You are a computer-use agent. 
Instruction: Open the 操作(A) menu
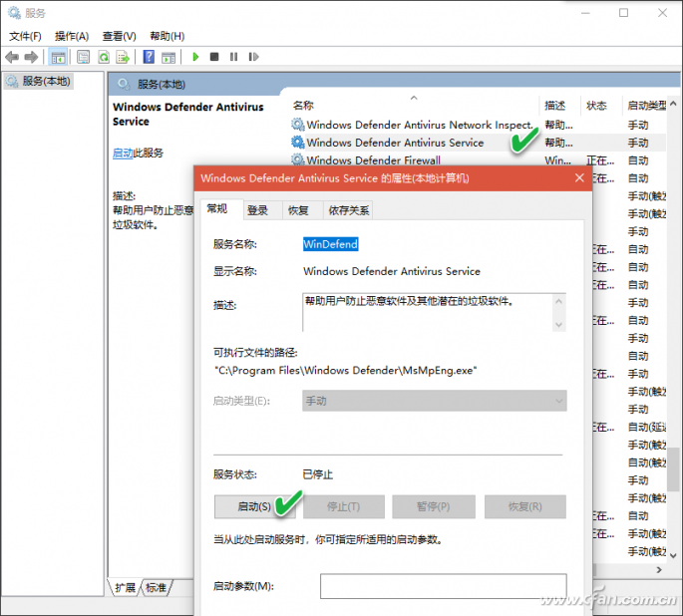point(72,36)
